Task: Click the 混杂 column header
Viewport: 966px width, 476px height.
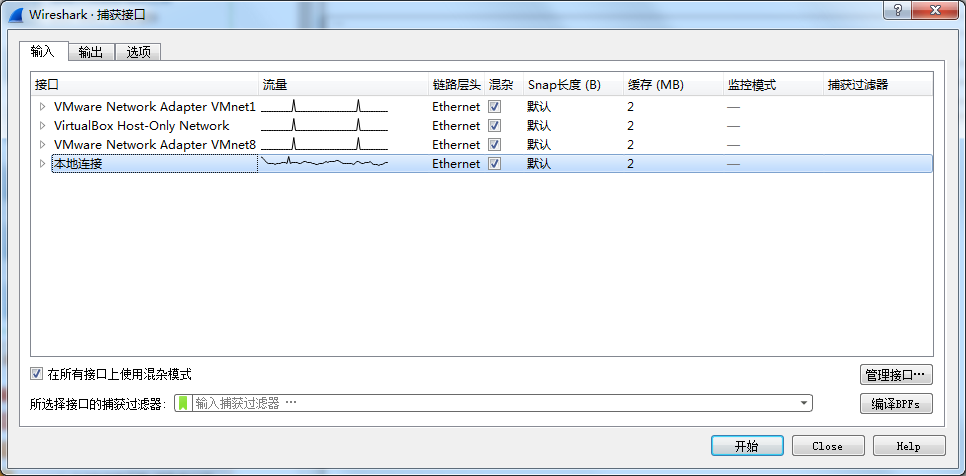Action: coord(504,84)
